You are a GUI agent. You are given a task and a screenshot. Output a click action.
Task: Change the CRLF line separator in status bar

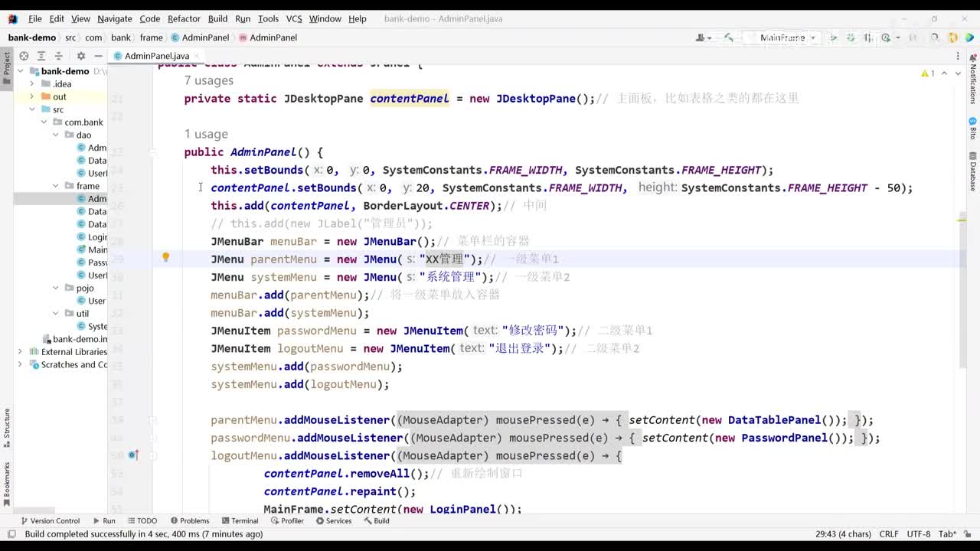click(x=889, y=534)
